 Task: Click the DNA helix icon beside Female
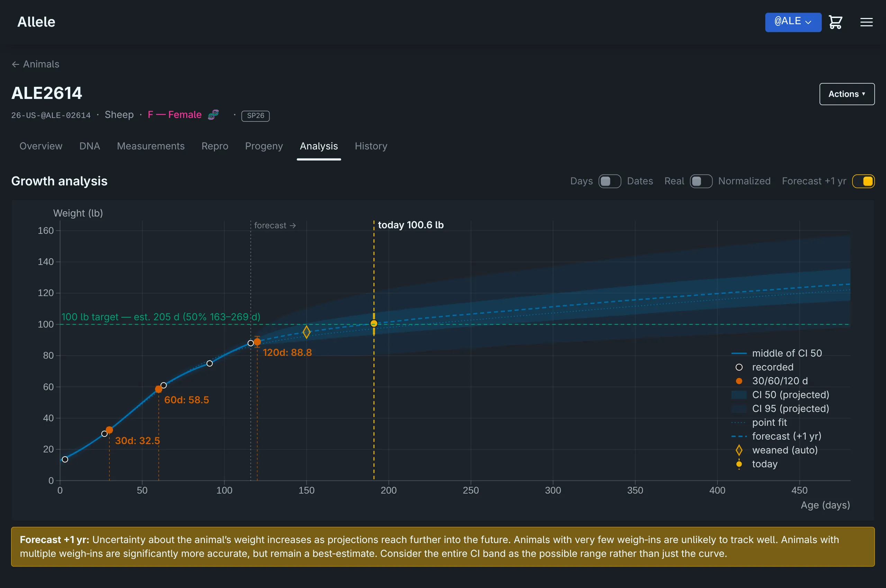[213, 114]
